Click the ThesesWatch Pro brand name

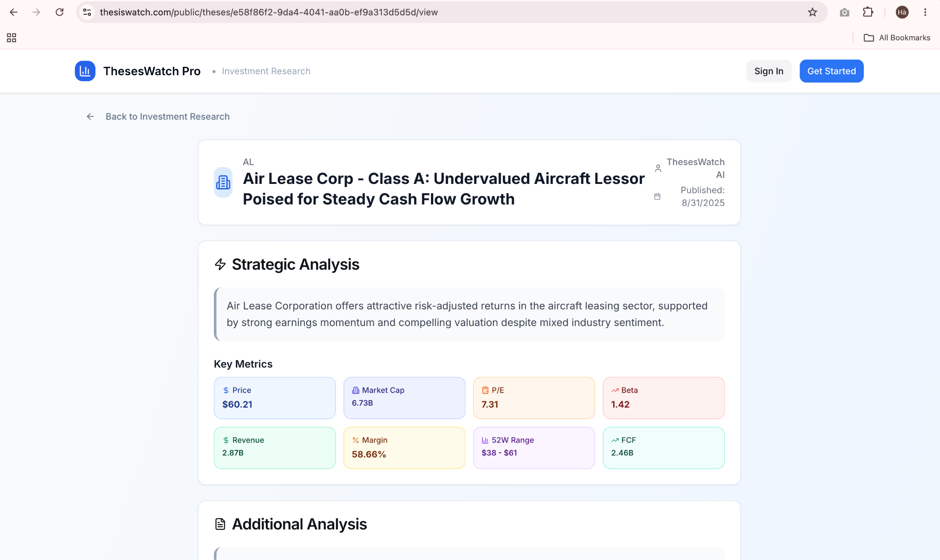[152, 71]
